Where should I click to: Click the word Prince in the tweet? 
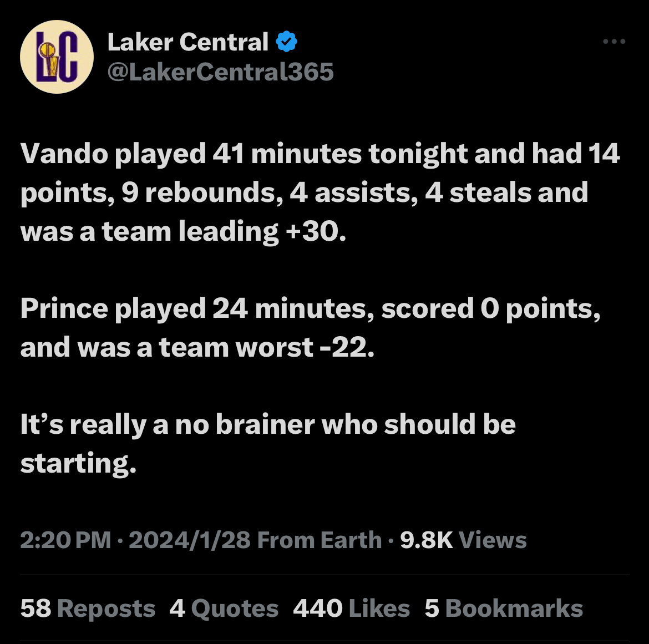64,309
